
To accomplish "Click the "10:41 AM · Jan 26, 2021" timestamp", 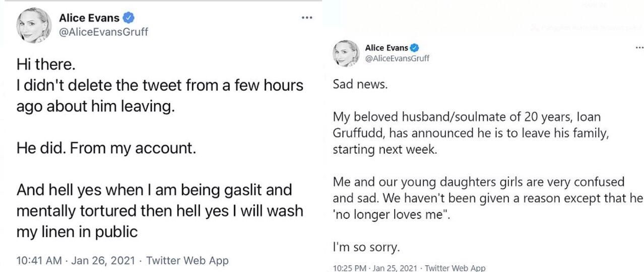I will 76,260.
